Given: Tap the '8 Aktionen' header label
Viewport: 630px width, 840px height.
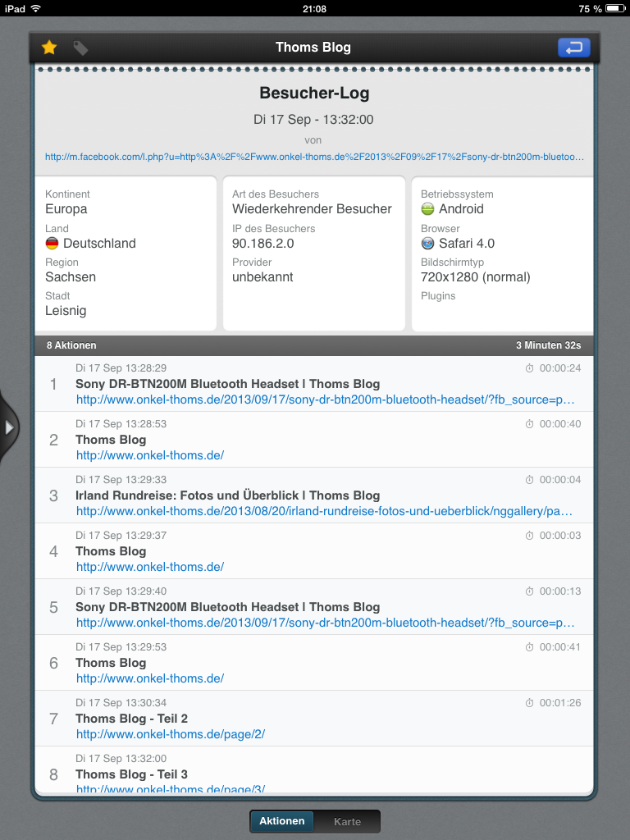Looking at the screenshot, I should (x=71, y=345).
